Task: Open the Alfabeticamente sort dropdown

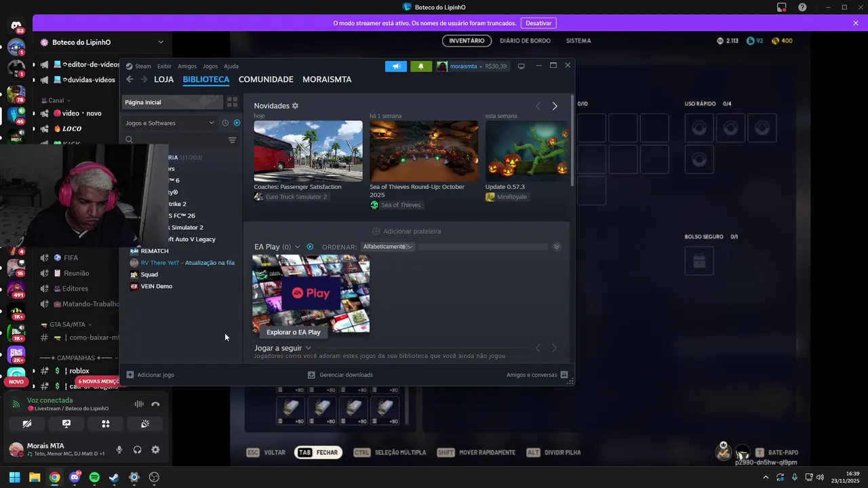Action: tap(387, 247)
